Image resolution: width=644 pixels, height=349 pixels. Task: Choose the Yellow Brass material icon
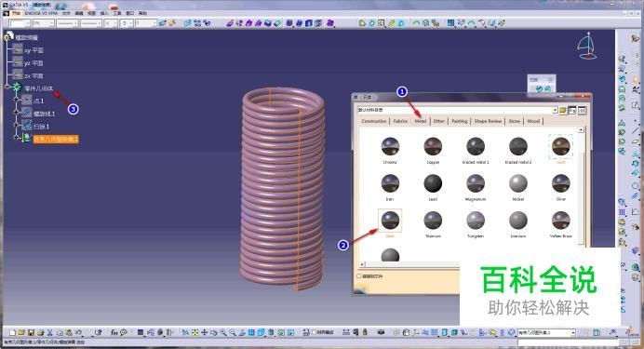tap(560, 221)
